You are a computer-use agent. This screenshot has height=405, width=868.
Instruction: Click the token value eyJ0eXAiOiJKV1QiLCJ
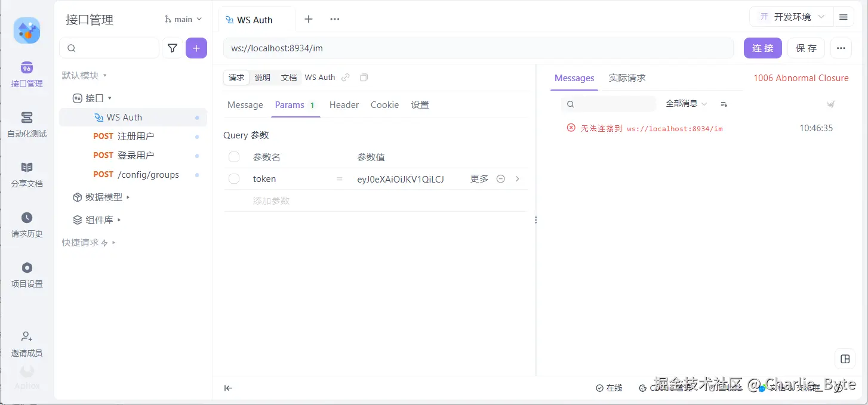[400, 179]
